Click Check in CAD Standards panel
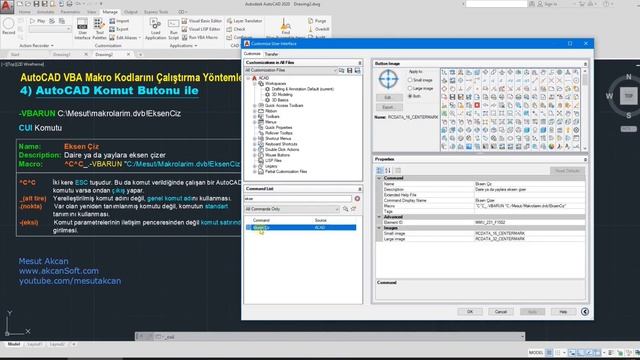 pyautogui.click(x=236, y=29)
